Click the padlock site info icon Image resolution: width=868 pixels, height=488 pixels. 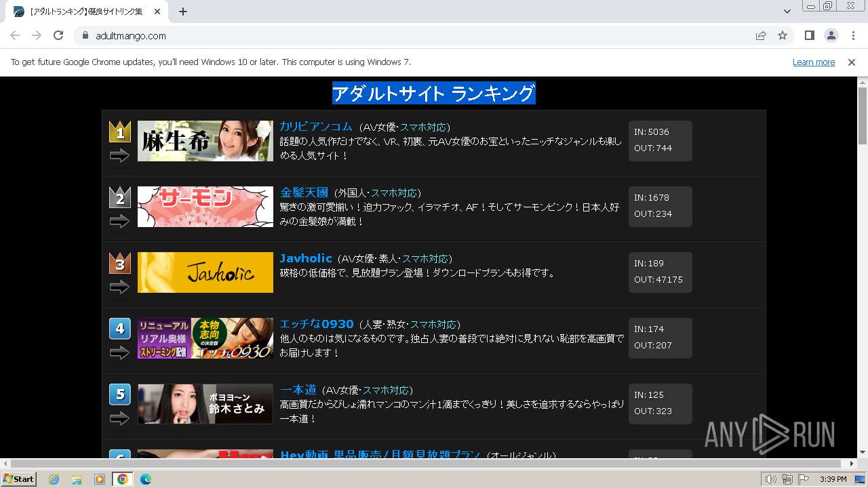click(x=85, y=36)
